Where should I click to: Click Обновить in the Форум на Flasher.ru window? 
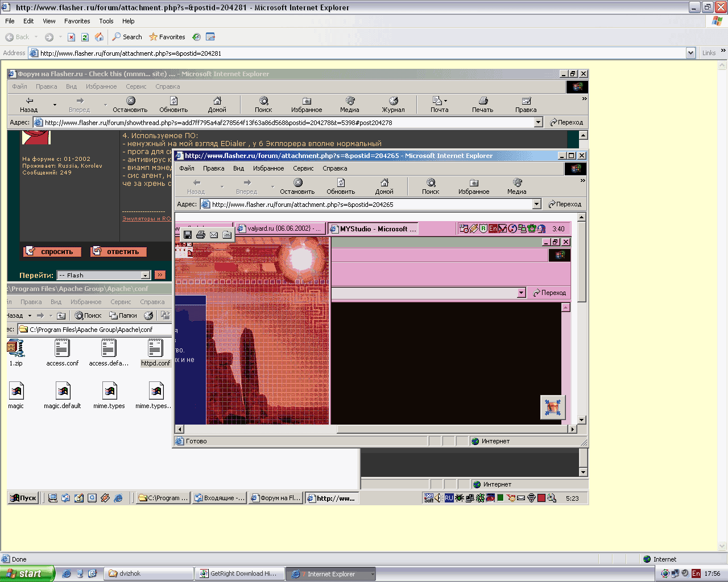pyautogui.click(x=173, y=105)
